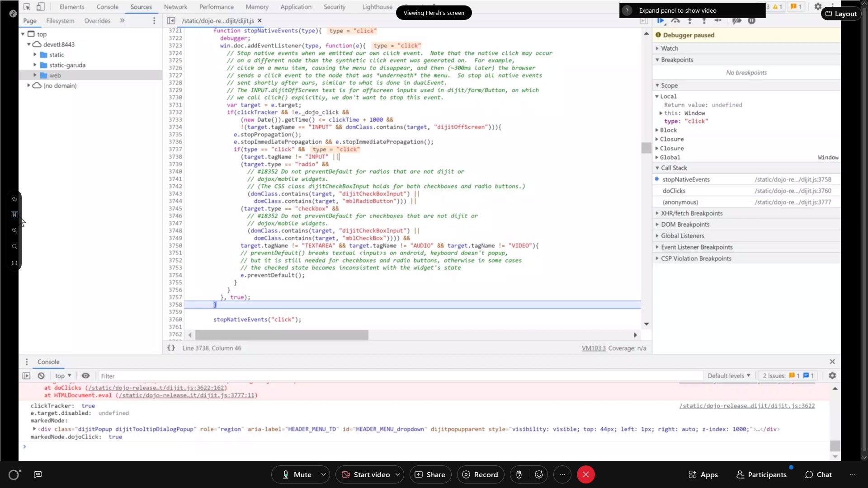Enable pause on exceptions
The width and height of the screenshot is (868, 488).
751,21
